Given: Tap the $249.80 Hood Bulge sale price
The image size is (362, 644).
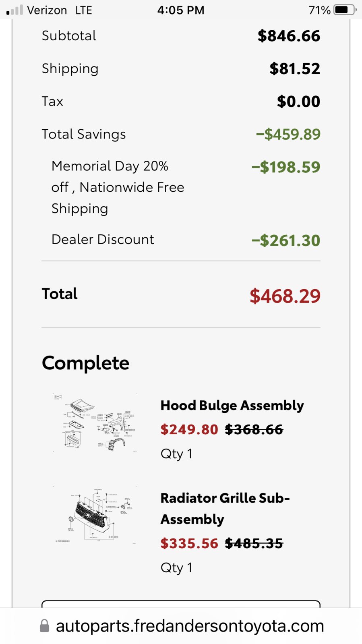Looking at the screenshot, I should (189, 429).
